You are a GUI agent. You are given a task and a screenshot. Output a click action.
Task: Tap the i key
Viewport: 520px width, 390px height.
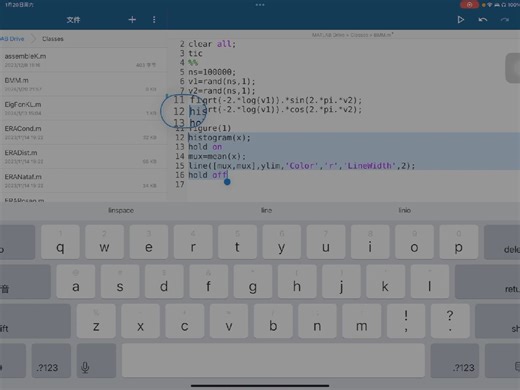point(370,242)
